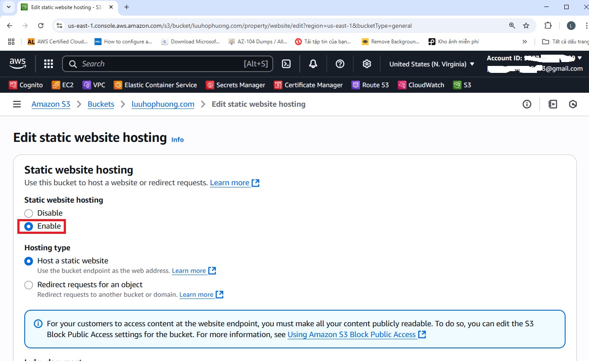Select Host a static website option

tap(29, 261)
